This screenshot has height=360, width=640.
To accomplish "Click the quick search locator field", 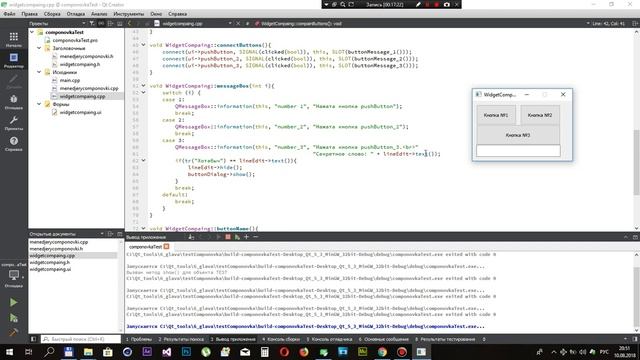I will [81, 339].
